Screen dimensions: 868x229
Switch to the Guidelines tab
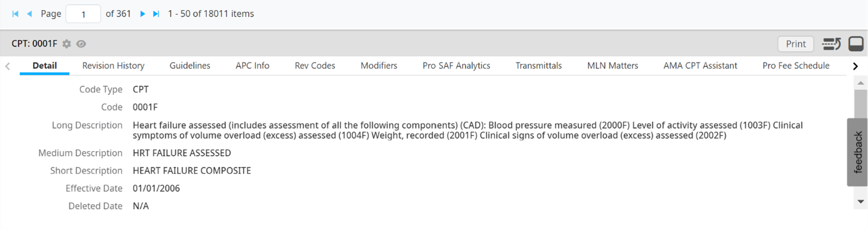coord(190,65)
